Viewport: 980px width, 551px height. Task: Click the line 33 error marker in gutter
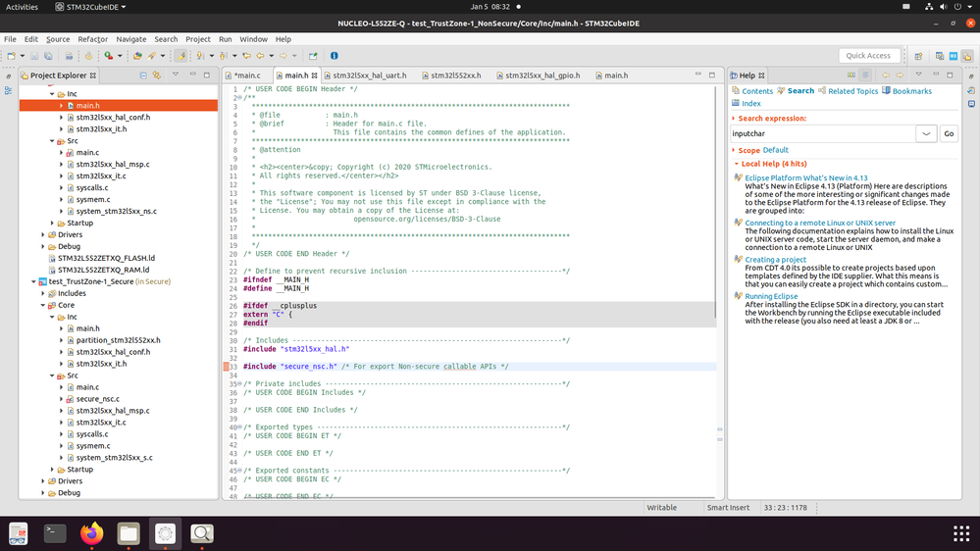[227, 367]
